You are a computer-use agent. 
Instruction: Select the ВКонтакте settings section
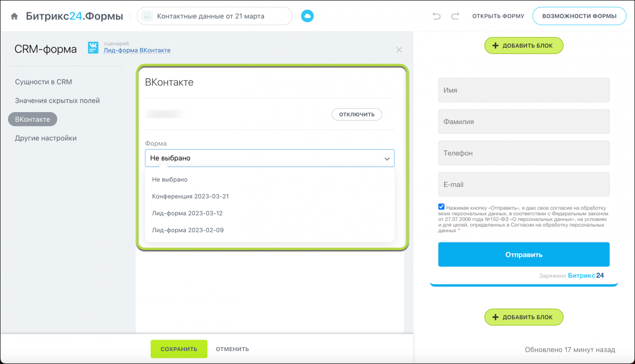pos(33,120)
